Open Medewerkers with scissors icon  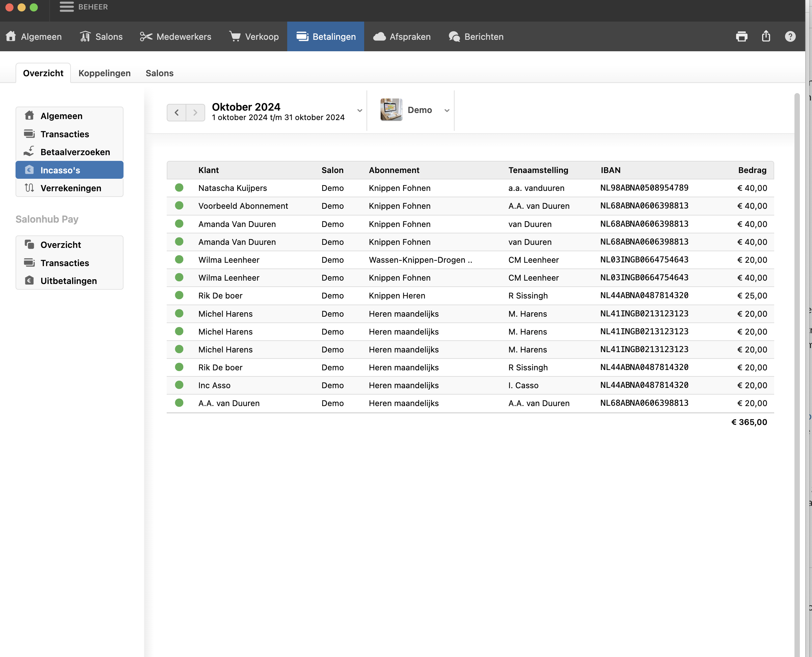pyautogui.click(x=175, y=37)
